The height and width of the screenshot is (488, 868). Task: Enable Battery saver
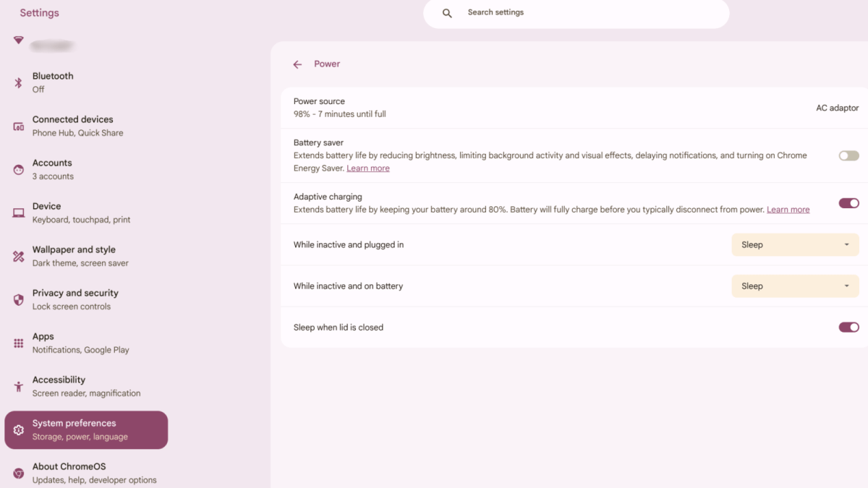click(x=848, y=155)
